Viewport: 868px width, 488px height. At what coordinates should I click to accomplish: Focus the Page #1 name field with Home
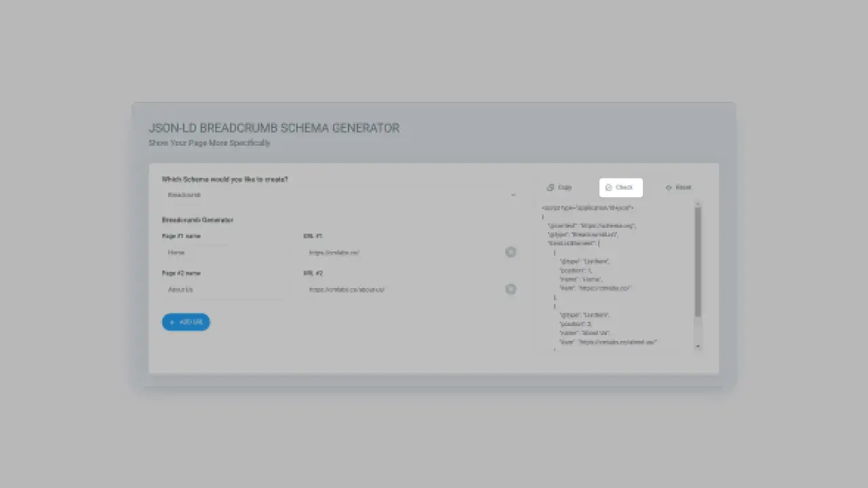222,253
